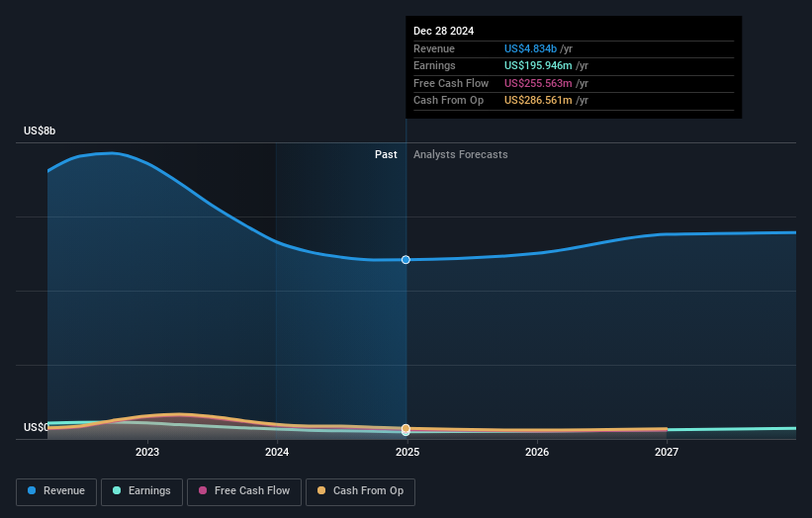812x518 pixels.
Task: Click the US$195.946m earnings value
Action: pos(538,65)
